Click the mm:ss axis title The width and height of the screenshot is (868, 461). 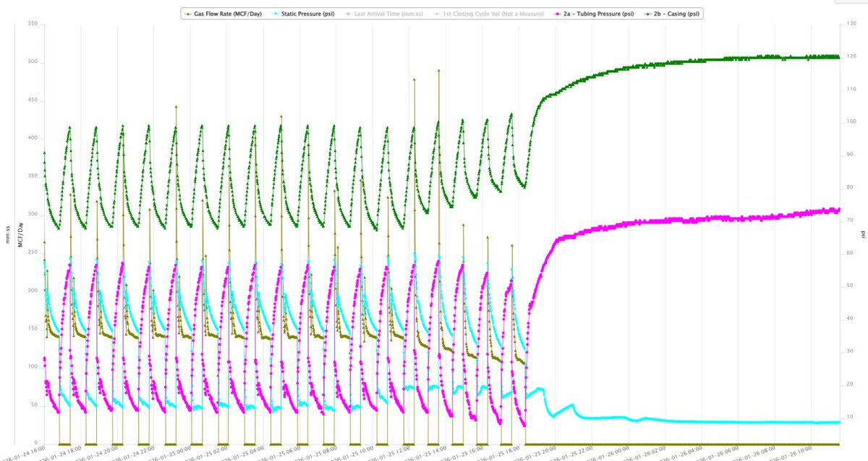8,235
